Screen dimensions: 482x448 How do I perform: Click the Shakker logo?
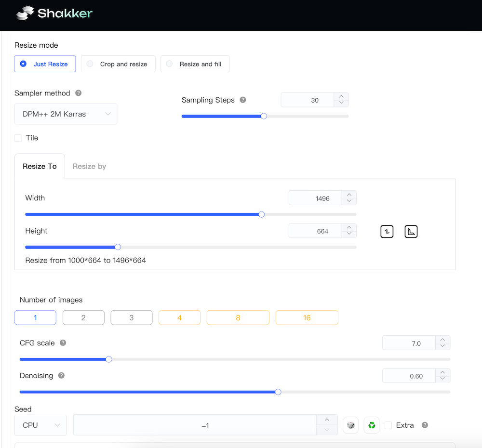pos(54,13)
